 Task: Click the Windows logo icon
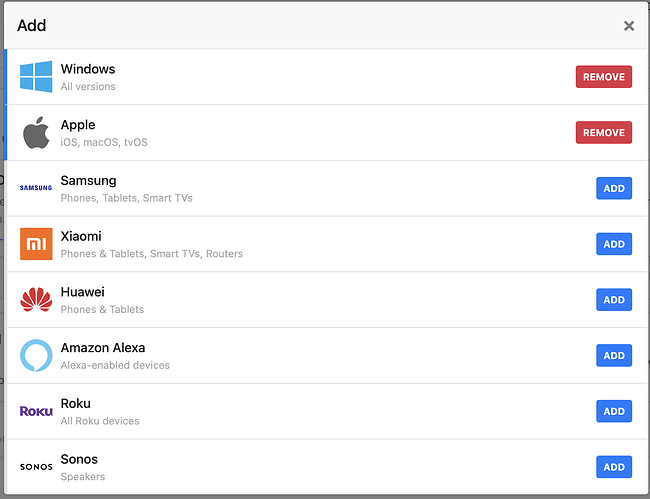coord(36,77)
